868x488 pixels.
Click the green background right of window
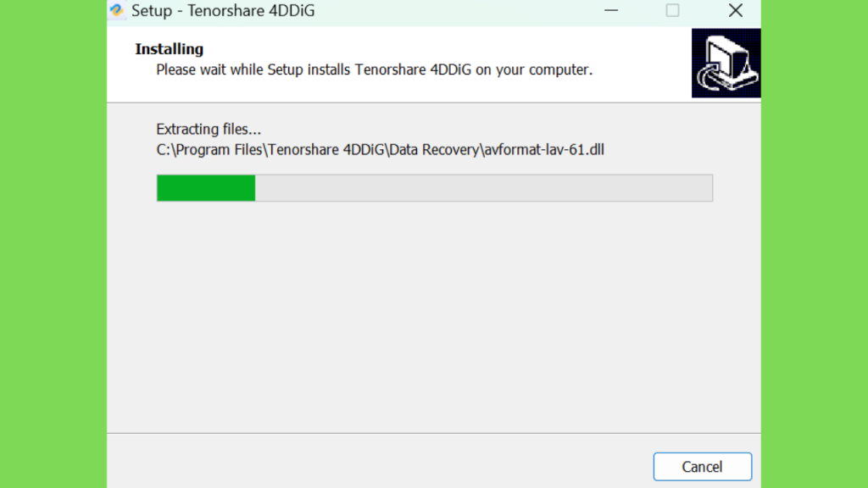pos(815,244)
